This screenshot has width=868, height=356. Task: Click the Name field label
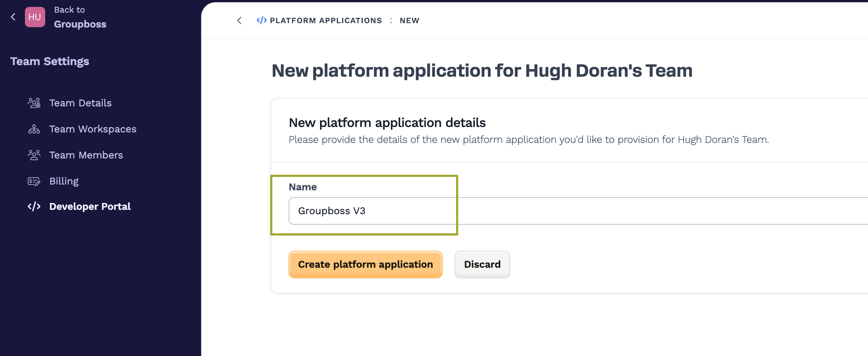(x=303, y=187)
